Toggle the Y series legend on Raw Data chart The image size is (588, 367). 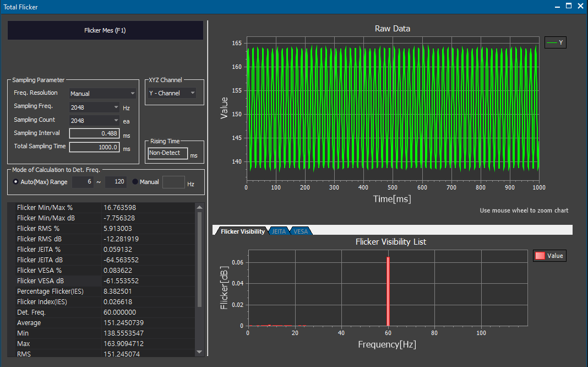555,42
